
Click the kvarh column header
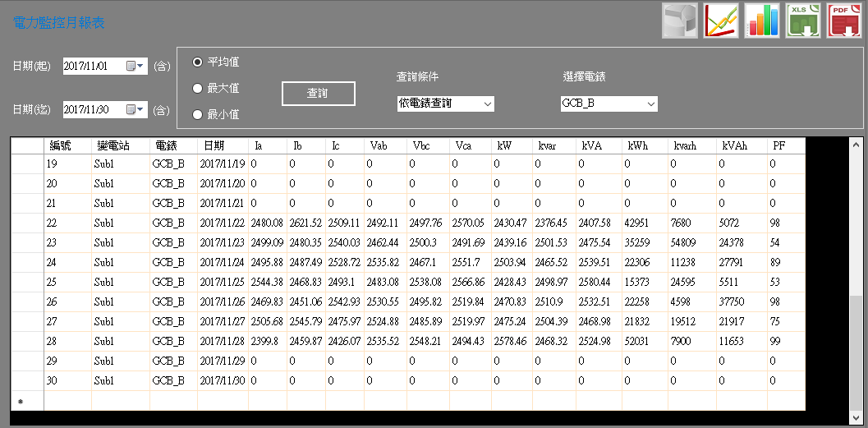692,145
